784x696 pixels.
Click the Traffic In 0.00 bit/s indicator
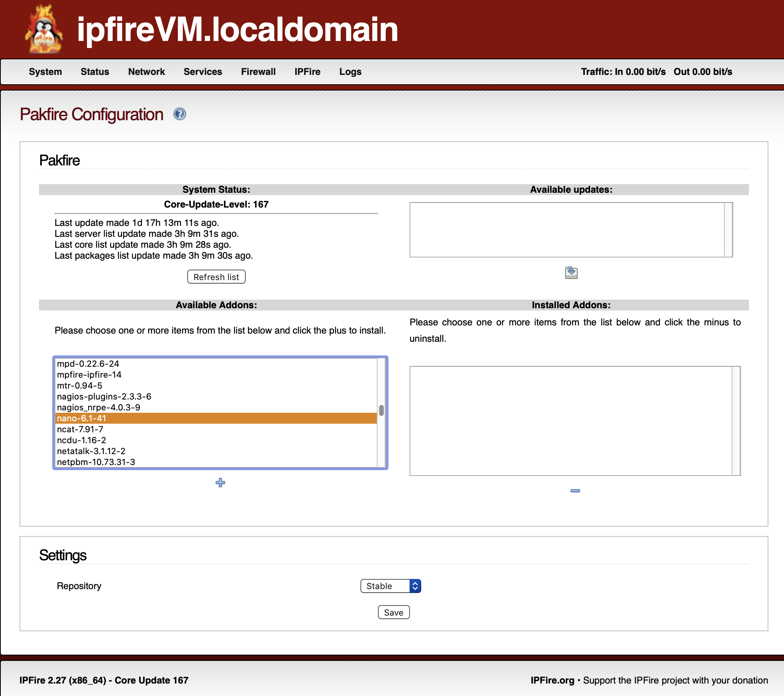click(x=623, y=72)
